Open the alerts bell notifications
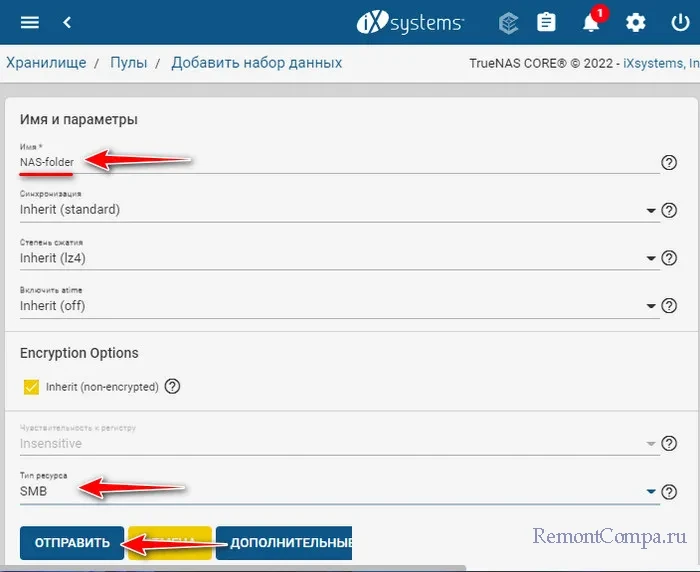The image size is (700, 572). pyautogui.click(x=591, y=23)
